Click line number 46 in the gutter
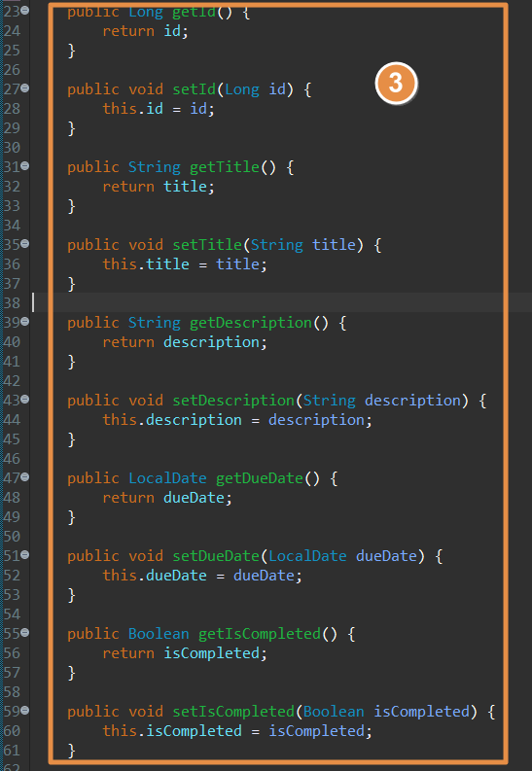 (x=12, y=459)
